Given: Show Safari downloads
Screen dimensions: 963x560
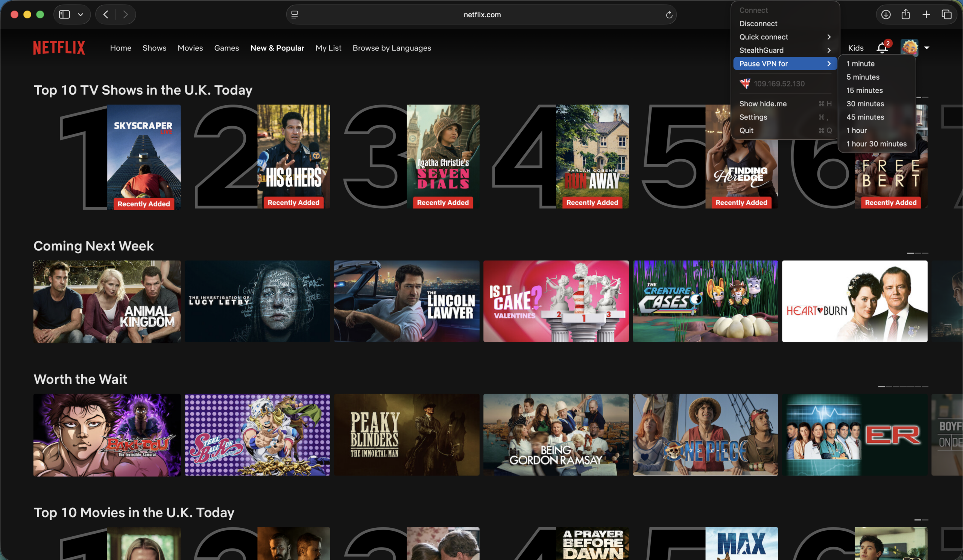Looking at the screenshot, I should (x=886, y=15).
